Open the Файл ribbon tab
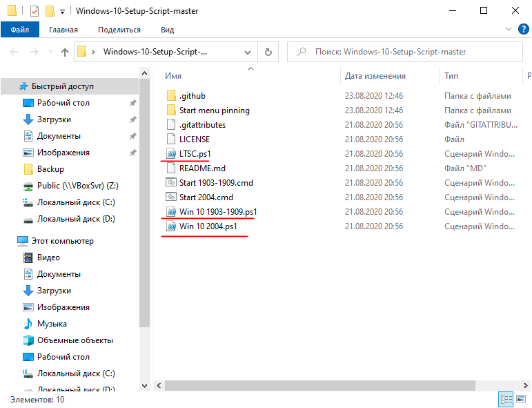Viewport: 532px width, 408px height. point(20,30)
